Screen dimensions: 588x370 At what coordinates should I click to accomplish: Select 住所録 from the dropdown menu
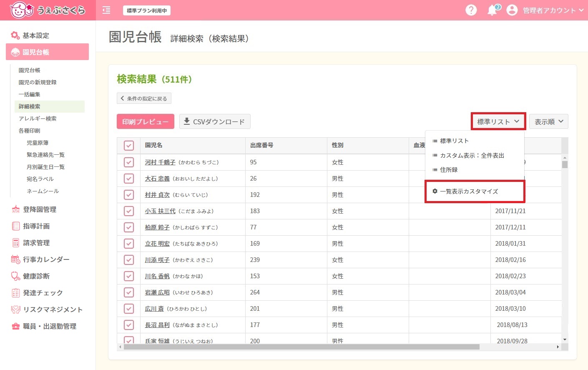(x=475, y=170)
